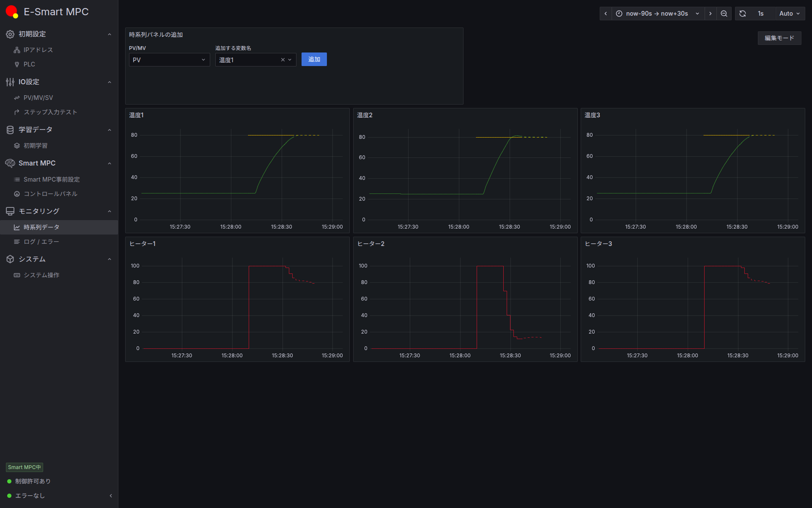Clear the 温度1 variable selection
This screenshot has width=812, height=508.
(x=283, y=60)
